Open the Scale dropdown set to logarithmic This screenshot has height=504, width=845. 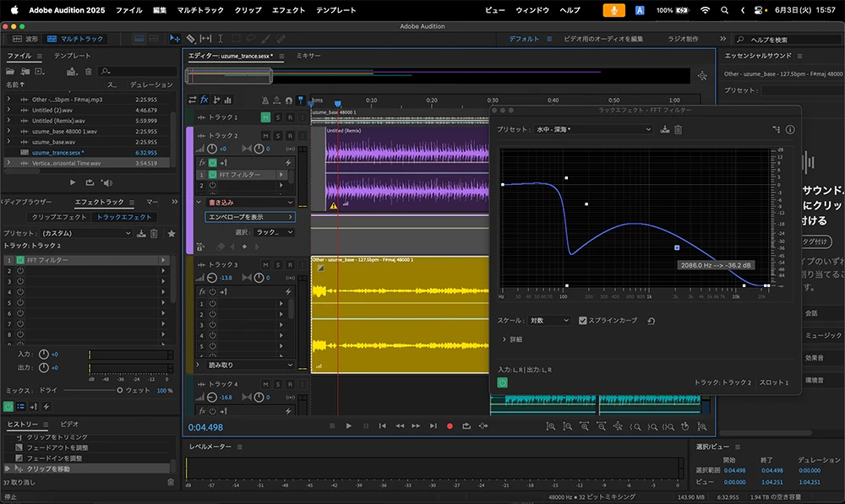point(548,321)
